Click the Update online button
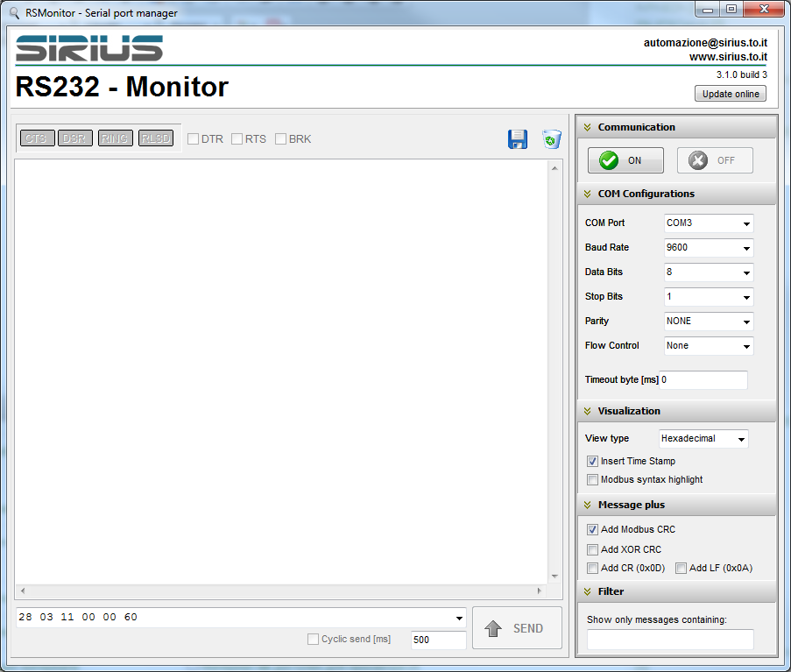Image resolution: width=791 pixels, height=672 pixels. 730,94
